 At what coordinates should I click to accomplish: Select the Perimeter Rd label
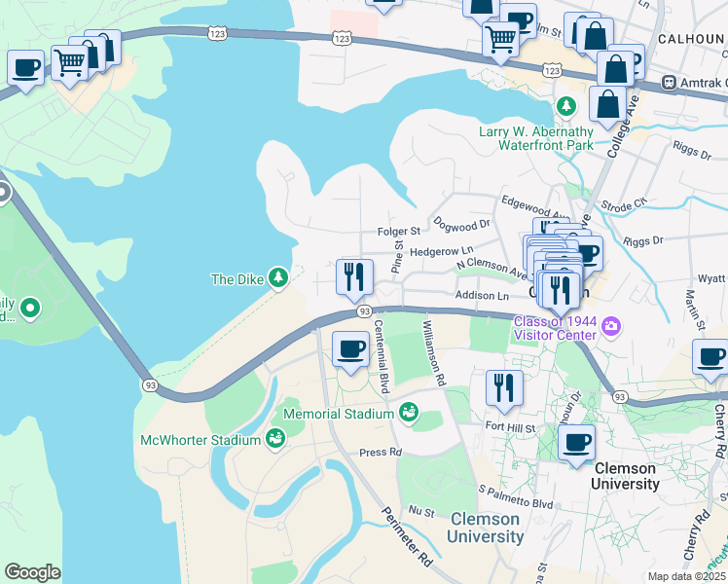click(x=407, y=536)
